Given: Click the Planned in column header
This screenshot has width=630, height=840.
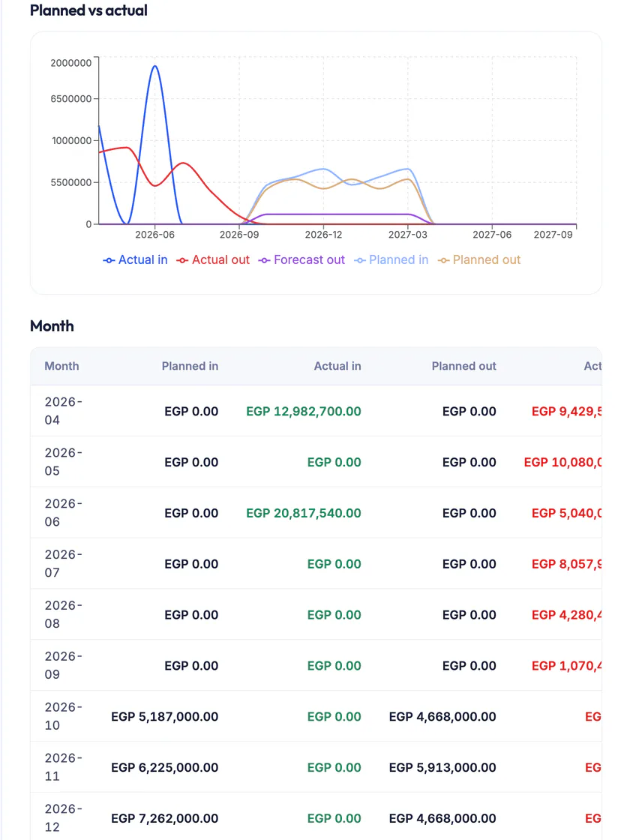Looking at the screenshot, I should [x=190, y=366].
